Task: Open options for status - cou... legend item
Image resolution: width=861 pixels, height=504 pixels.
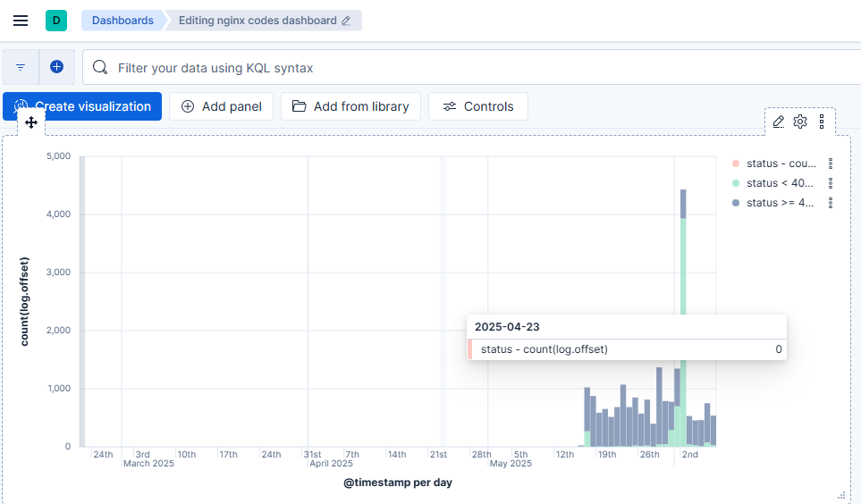Action: (831, 164)
